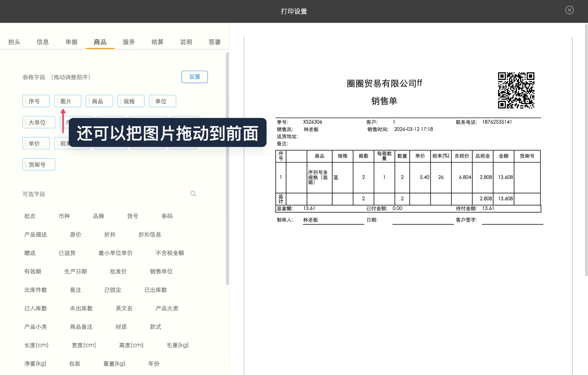Switch to the 签署 tab

pos(214,42)
